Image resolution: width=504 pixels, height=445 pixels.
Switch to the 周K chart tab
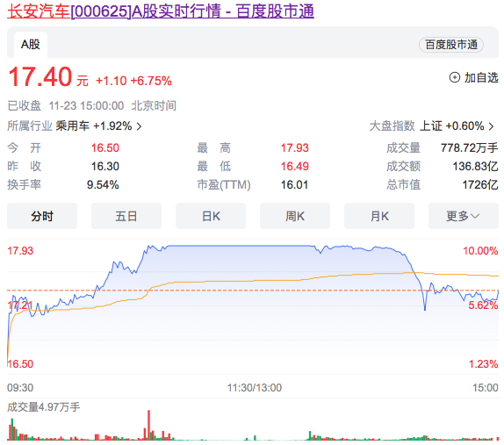coord(295,216)
